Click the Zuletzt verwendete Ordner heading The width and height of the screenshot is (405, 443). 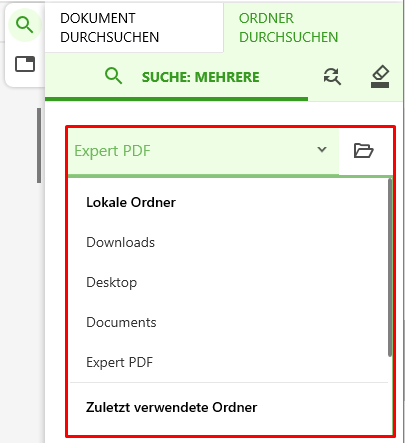coord(171,407)
